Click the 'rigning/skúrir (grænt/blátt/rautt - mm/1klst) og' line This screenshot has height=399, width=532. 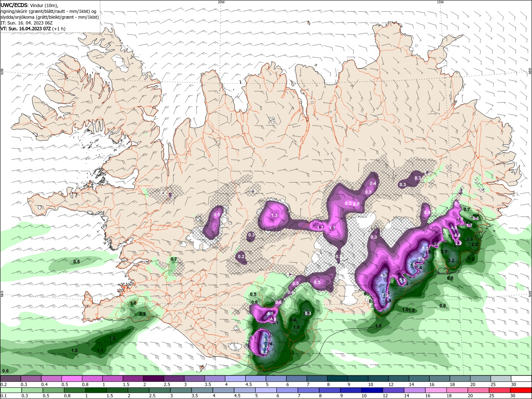click(49, 11)
